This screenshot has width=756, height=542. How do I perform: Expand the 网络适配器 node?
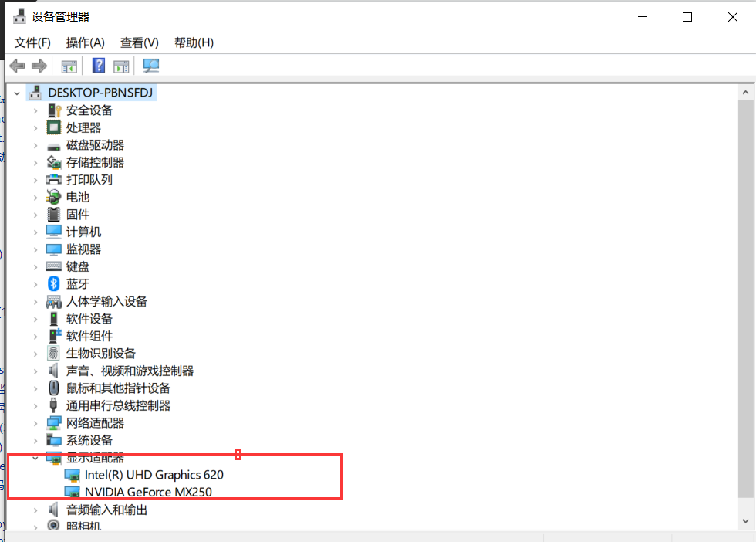pyautogui.click(x=35, y=423)
